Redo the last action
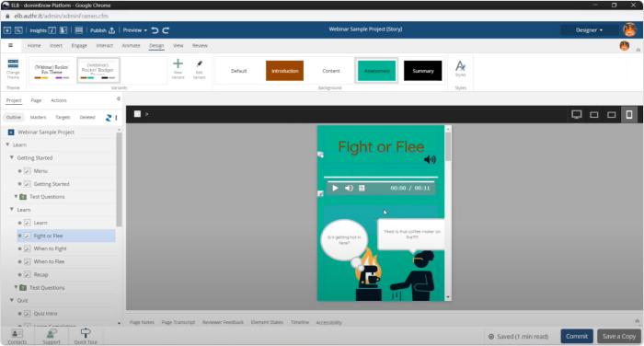The image size is (644, 346). (x=166, y=30)
